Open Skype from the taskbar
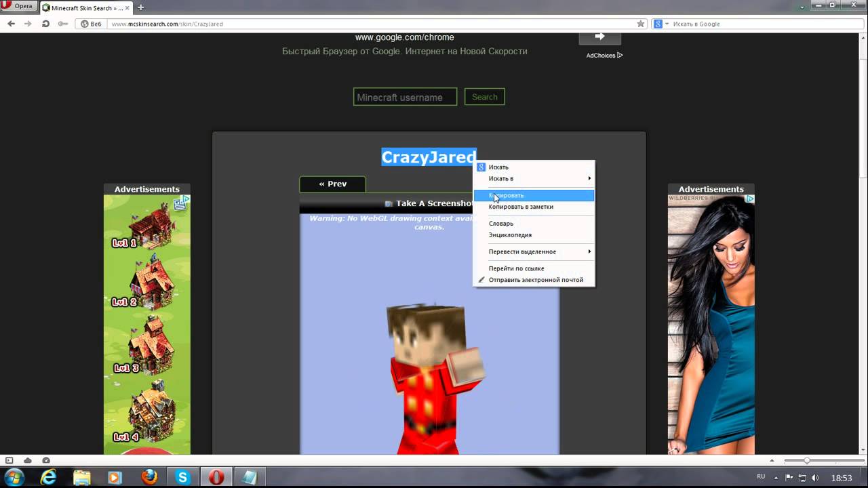This screenshot has height=488, width=868. tap(182, 477)
